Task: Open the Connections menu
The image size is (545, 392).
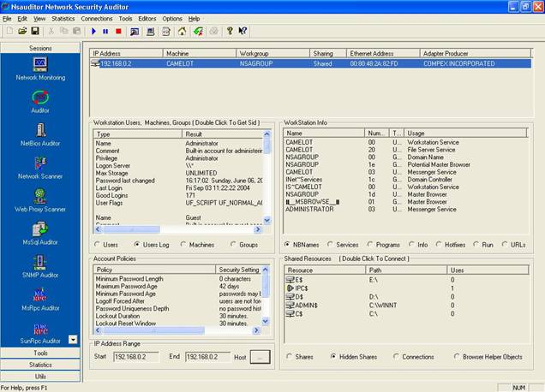Action: click(x=97, y=19)
